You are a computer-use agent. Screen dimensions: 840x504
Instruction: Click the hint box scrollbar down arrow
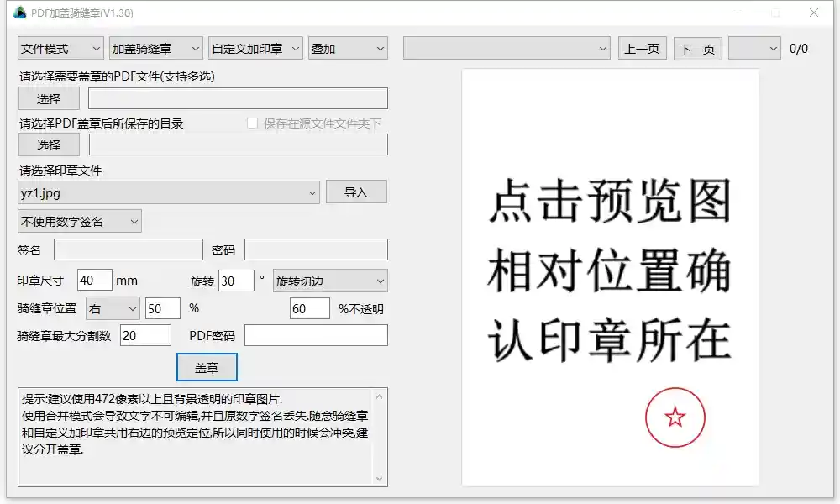pyautogui.click(x=380, y=478)
